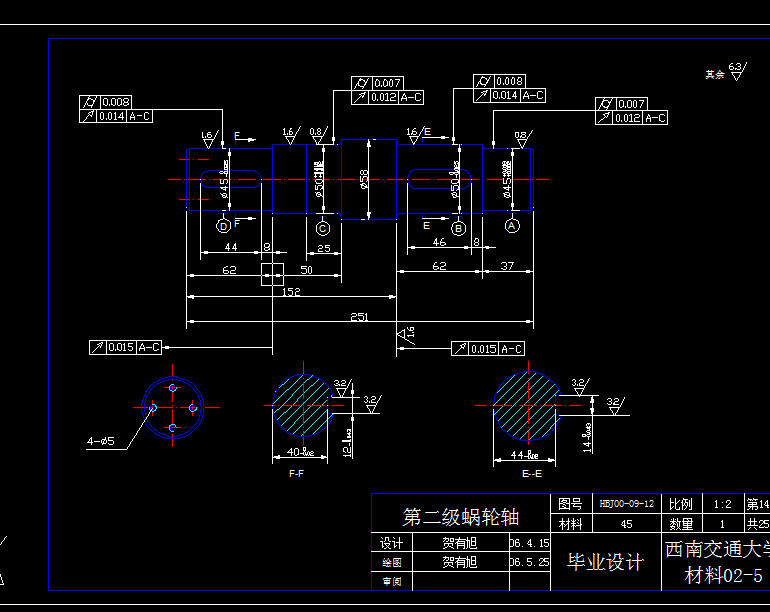Pick the hatched F-F cross-section circle

click(303, 406)
